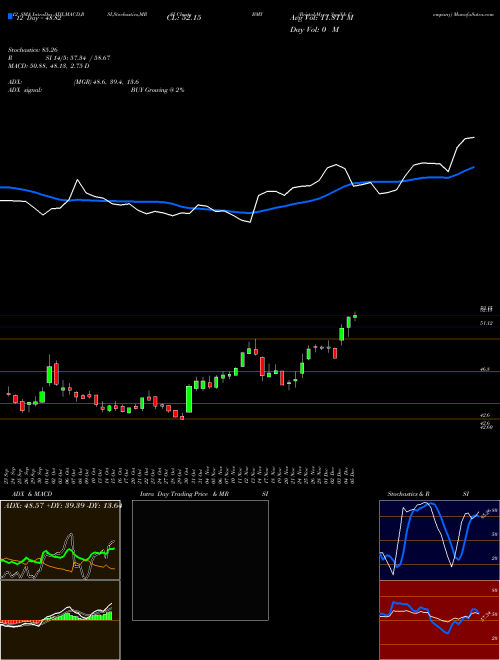The height and width of the screenshot is (660, 500).
Task: Select the '12 Day = 48.52' SMA label
Action: click(37, 18)
